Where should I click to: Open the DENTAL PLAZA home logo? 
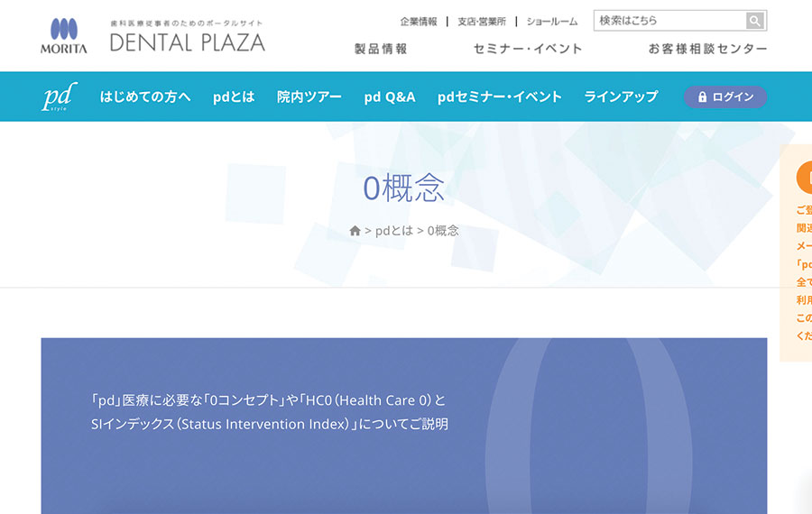[187, 37]
